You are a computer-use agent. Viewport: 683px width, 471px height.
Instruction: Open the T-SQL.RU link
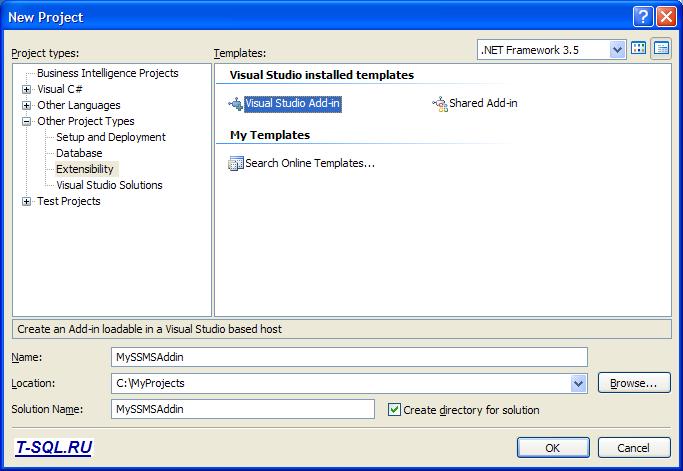point(54,447)
